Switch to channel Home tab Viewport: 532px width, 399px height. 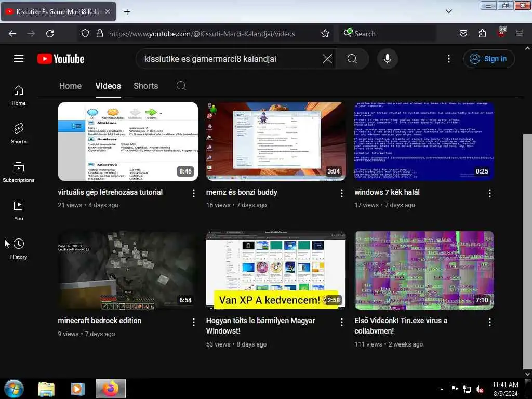[70, 86]
